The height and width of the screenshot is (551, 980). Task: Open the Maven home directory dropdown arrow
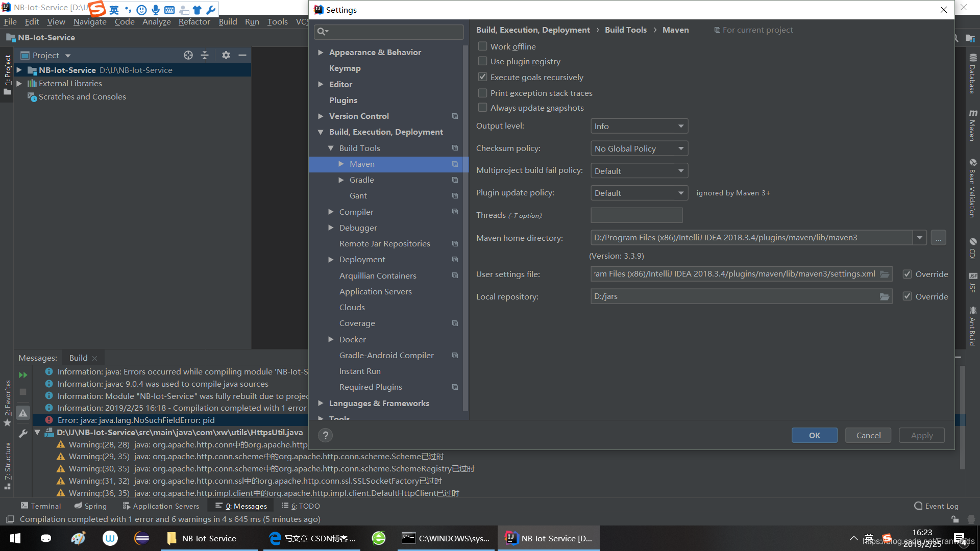919,238
